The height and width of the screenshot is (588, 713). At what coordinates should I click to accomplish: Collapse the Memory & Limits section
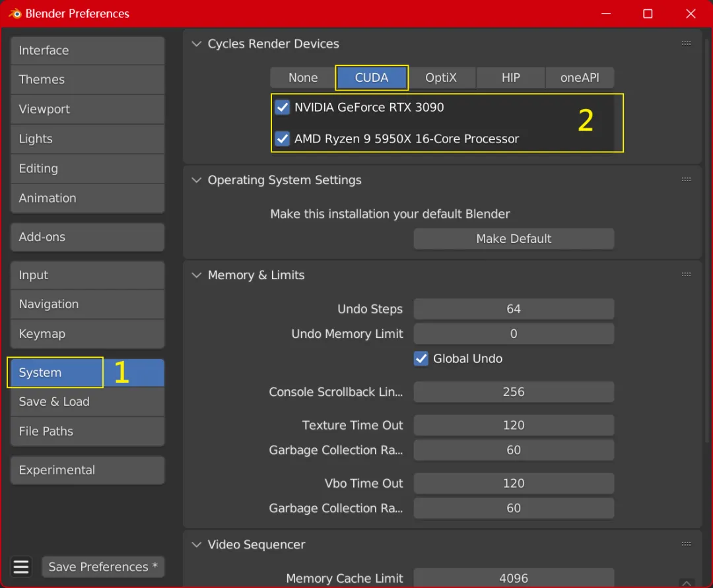[x=197, y=275]
